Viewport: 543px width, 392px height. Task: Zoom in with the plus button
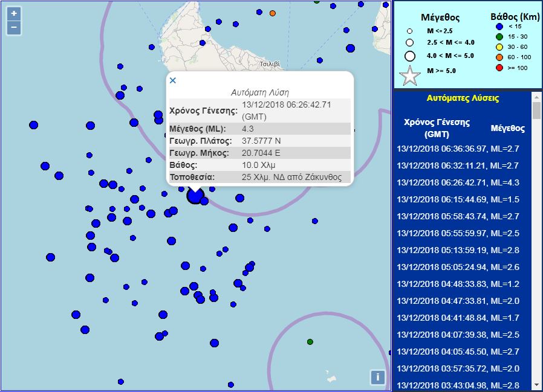pos(14,13)
